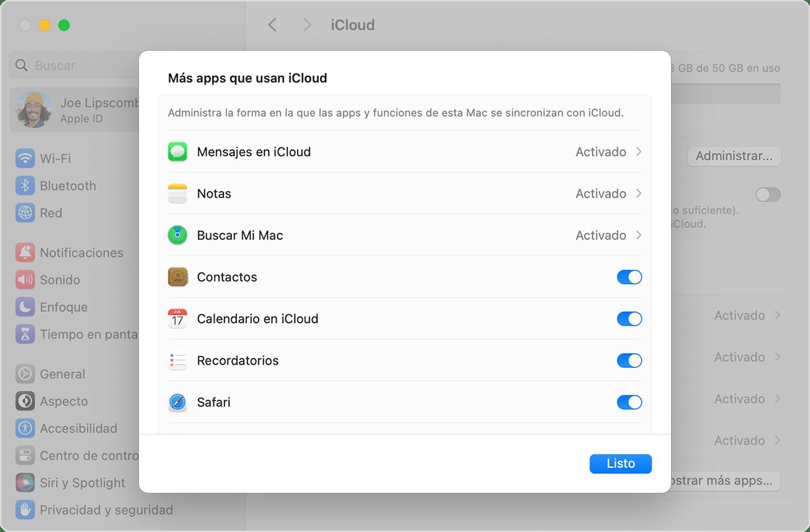Click the Buscar Mi Mac radar icon
Screen dimensions: 810x532
point(178,236)
